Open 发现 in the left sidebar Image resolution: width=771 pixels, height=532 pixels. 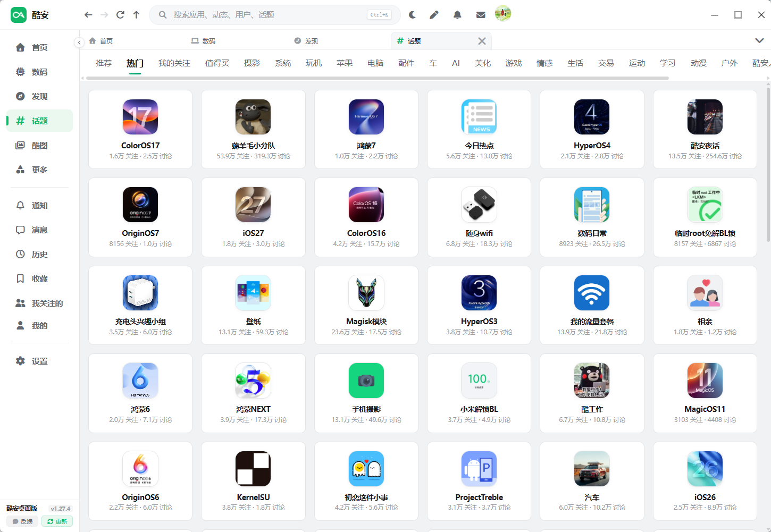coord(39,96)
